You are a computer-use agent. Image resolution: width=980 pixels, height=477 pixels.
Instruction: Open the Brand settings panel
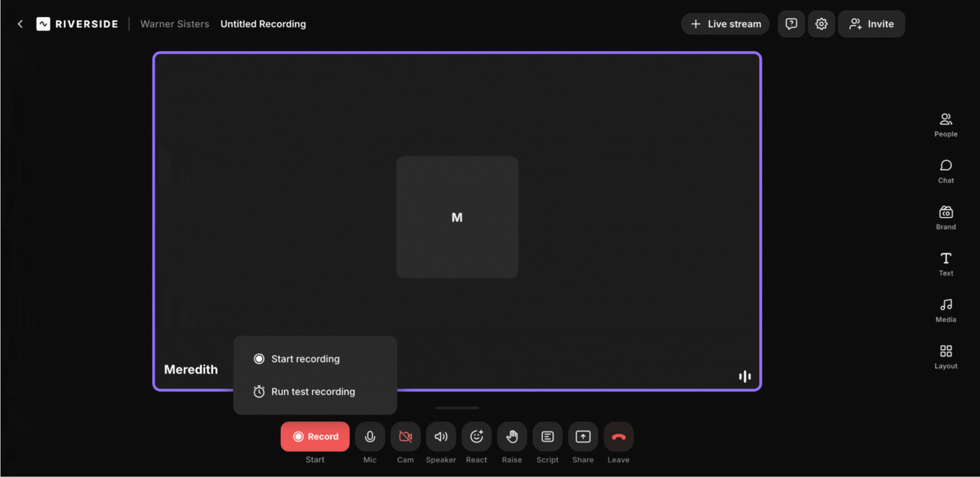tap(946, 217)
